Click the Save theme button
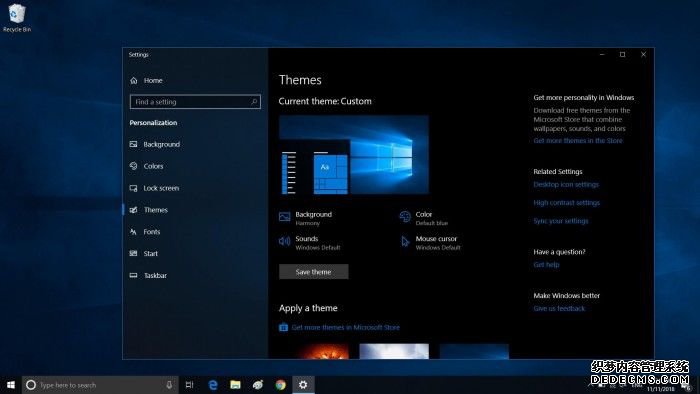 [313, 272]
